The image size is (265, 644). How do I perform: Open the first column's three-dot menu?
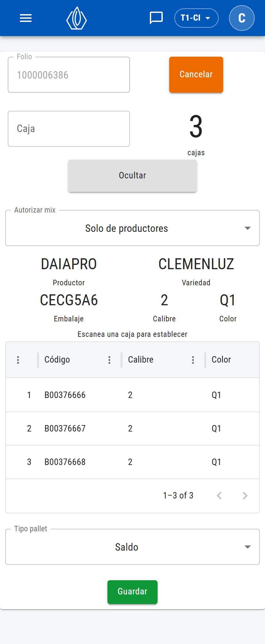[18, 360]
